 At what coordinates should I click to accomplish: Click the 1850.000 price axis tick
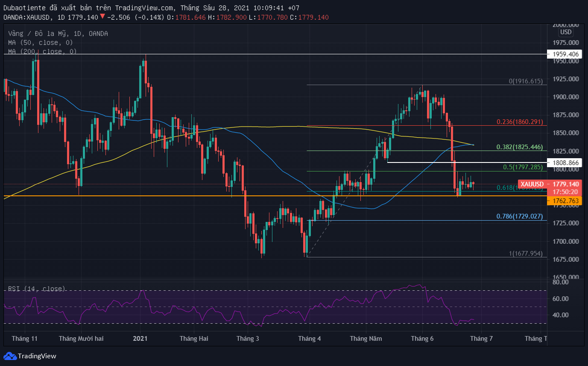(565, 133)
